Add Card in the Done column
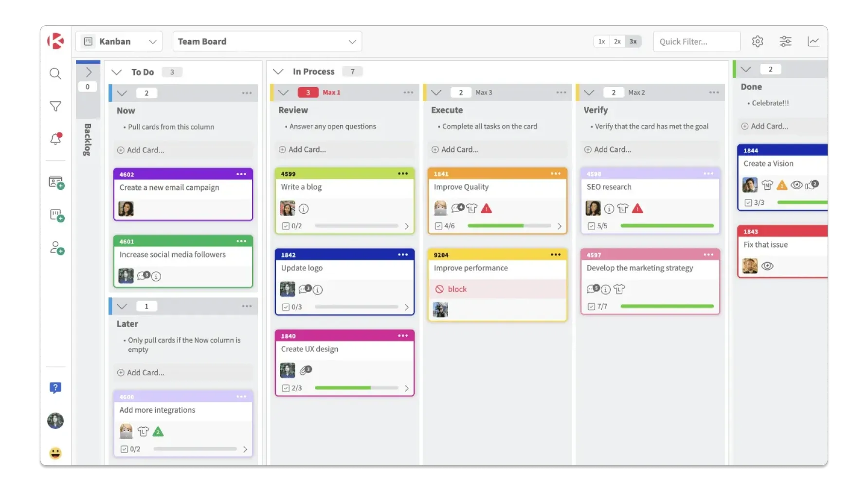Screen dimensions: 868x491 tap(782, 126)
